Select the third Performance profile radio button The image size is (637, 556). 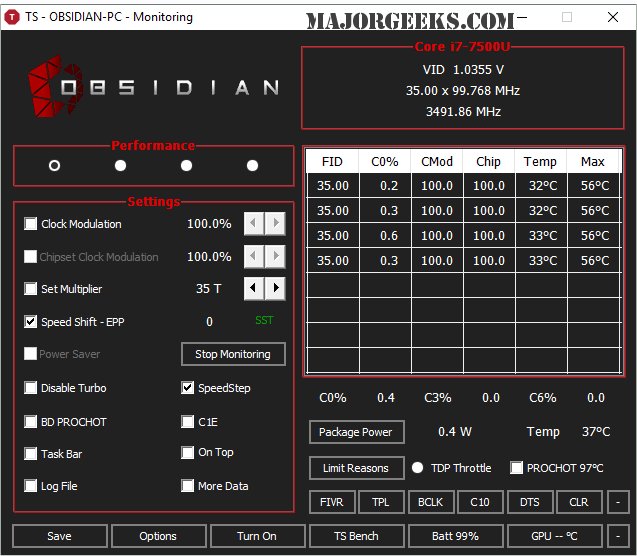186,166
